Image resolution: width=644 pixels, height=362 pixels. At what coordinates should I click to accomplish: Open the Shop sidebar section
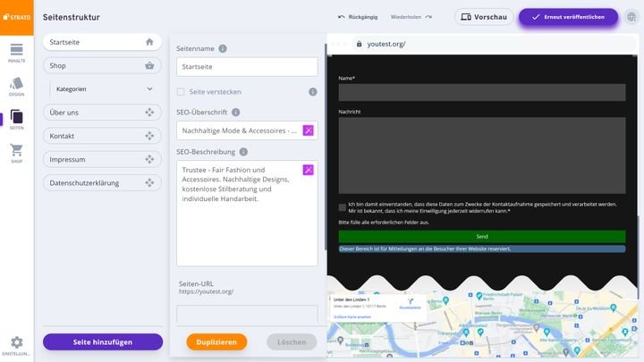click(x=16, y=155)
